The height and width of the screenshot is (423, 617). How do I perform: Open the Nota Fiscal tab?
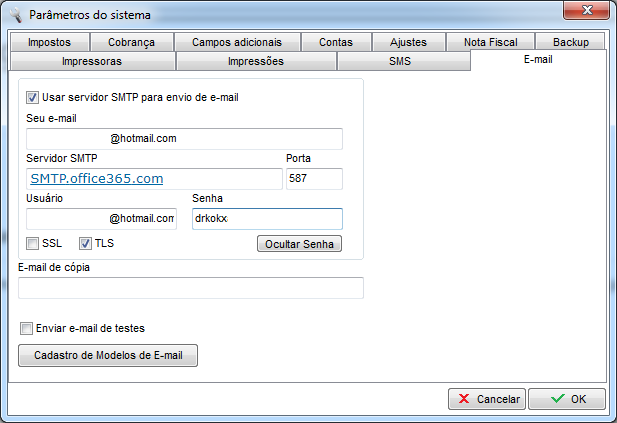pos(491,42)
